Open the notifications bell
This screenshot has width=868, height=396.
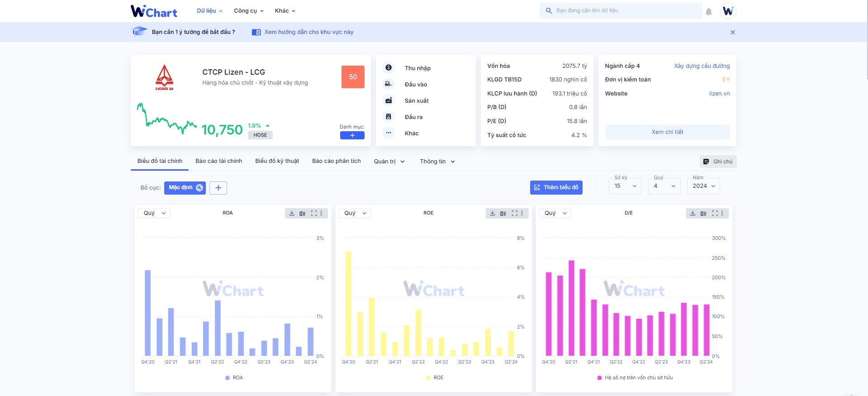[x=709, y=11]
